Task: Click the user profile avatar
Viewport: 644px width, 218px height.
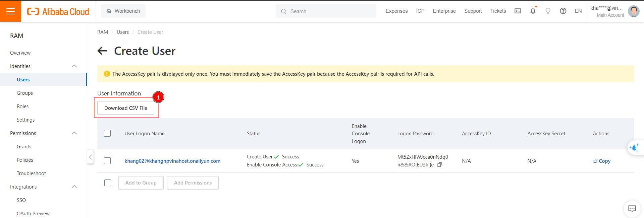Action: [x=633, y=11]
